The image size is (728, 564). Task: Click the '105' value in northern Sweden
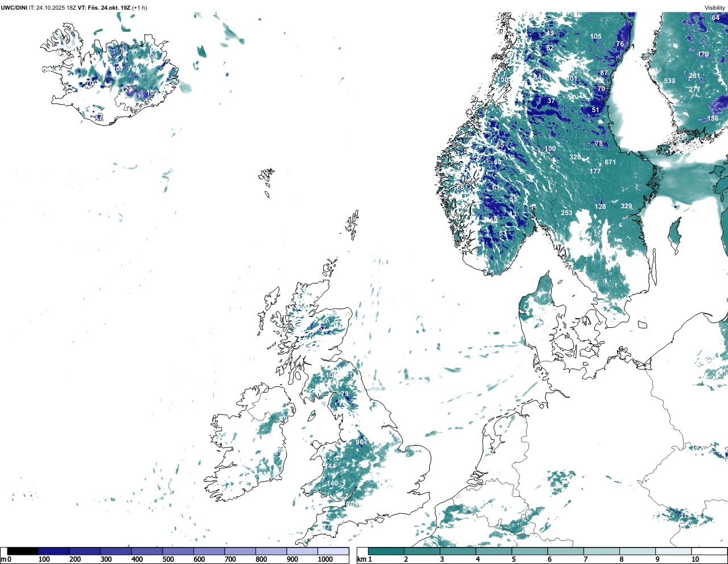595,36
